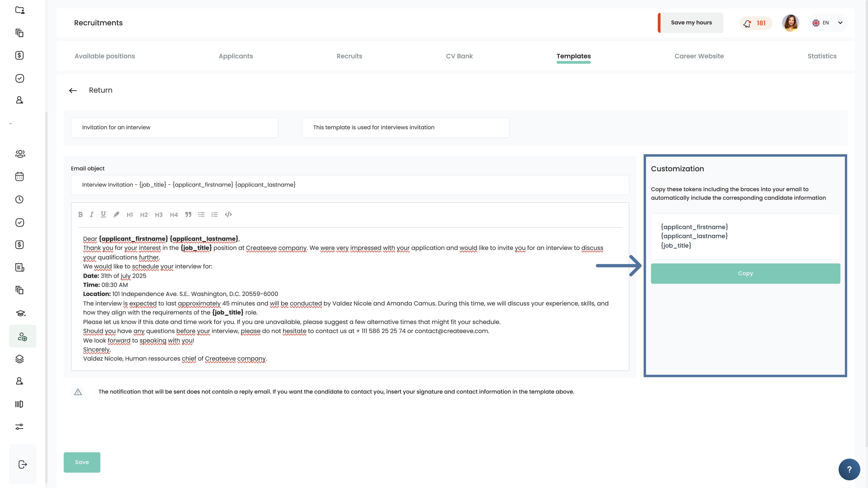Select the highlight marker tool
Image resolution: width=868 pixels, height=488 pixels.
pyautogui.click(x=116, y=215)
